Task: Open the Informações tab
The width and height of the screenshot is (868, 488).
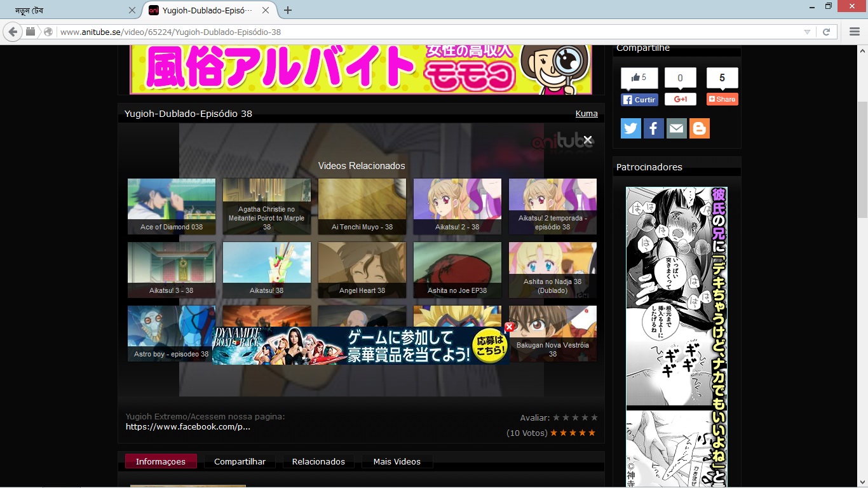Action: coord(161,461)
